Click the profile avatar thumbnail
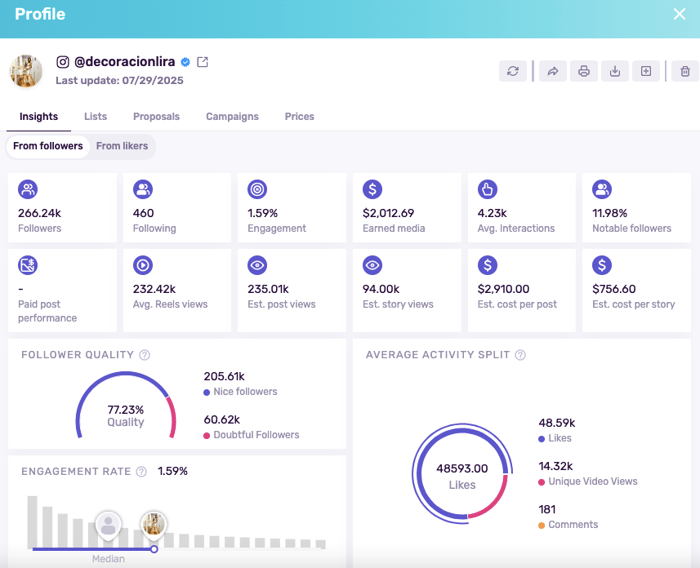 click(26, 71)
